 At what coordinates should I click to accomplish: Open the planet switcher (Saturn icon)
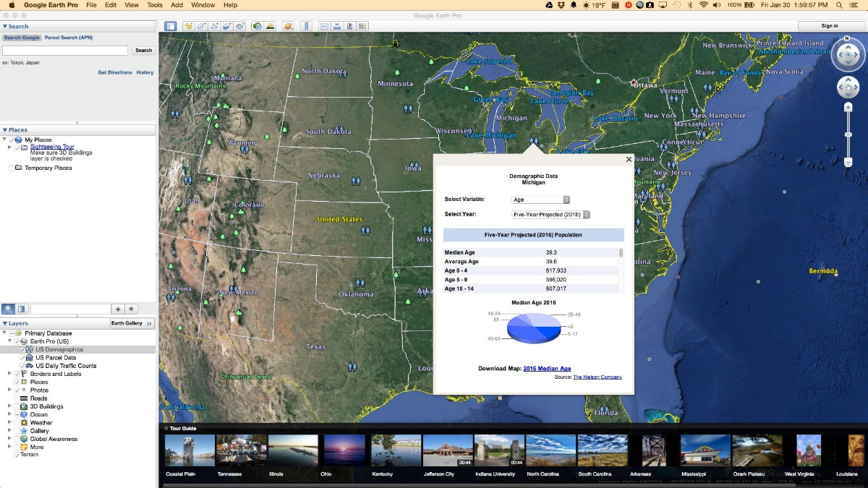289,26
